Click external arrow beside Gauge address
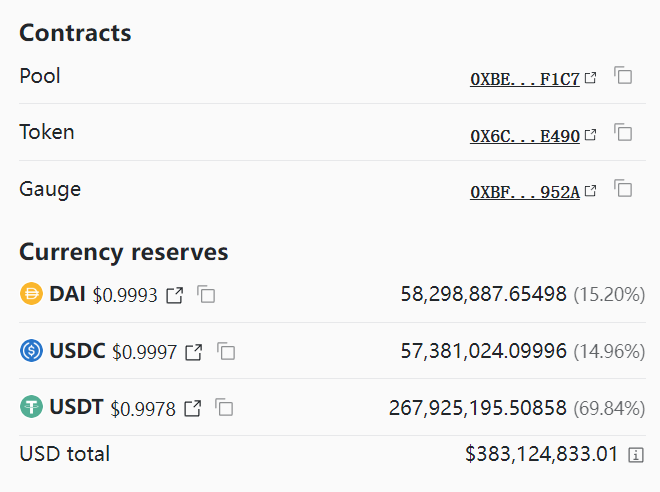 click(x=591, y=191)
